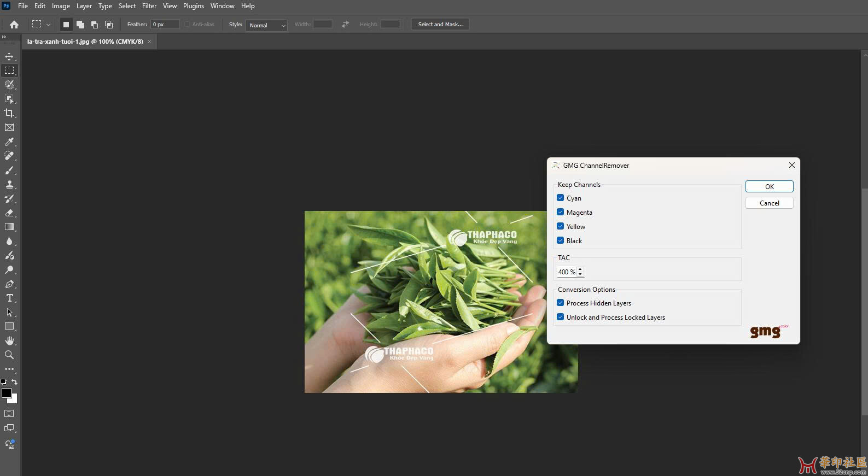Select the Object Selection tool
Image resolution: width=868 pixels, height=476 pixels.
(x=9, y=99)
